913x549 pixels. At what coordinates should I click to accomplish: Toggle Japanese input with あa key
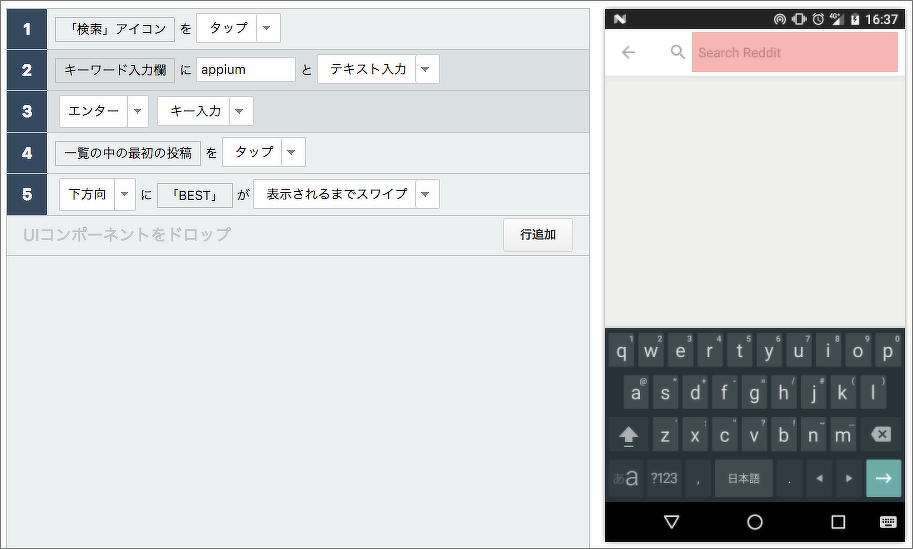(625, 479)
